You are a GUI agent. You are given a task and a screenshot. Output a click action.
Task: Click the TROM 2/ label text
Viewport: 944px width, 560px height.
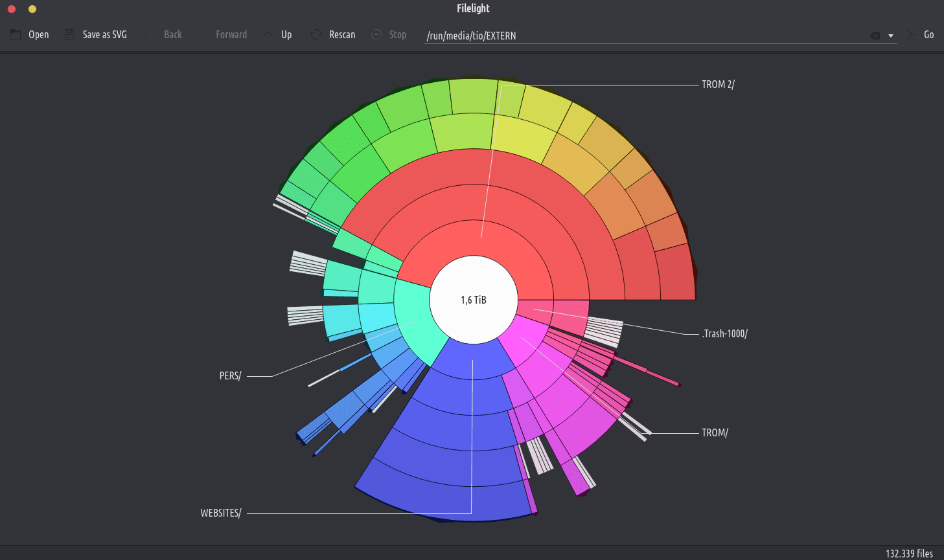(718, 85)
